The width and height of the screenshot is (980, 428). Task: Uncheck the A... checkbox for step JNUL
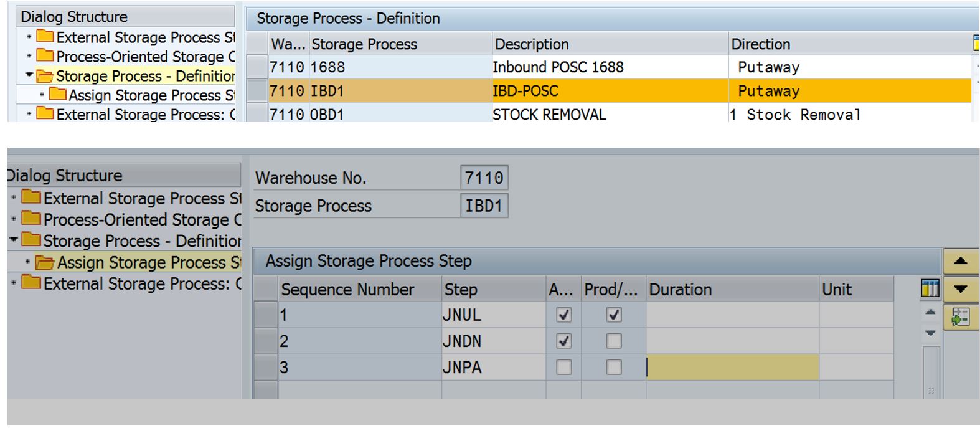[563, 315]
